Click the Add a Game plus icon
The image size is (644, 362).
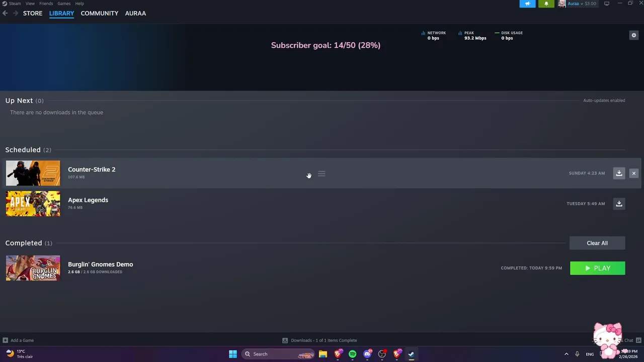point(5,340)
